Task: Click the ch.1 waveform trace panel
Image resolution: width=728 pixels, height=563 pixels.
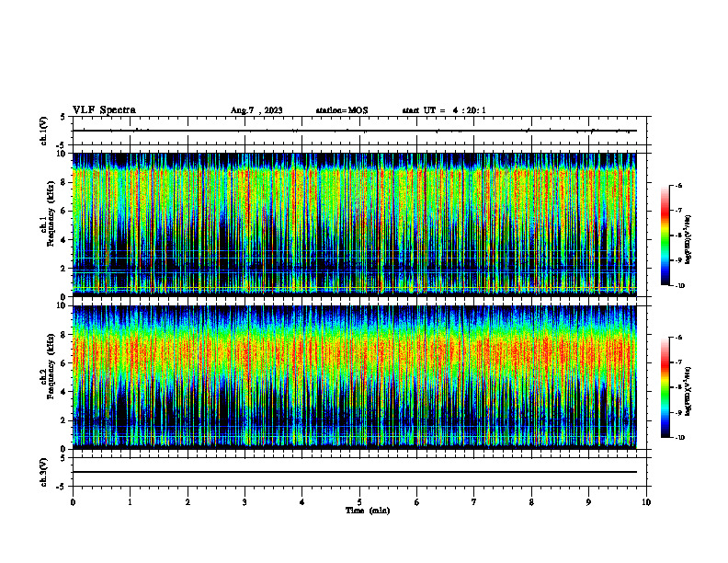Action: point(359,131)
